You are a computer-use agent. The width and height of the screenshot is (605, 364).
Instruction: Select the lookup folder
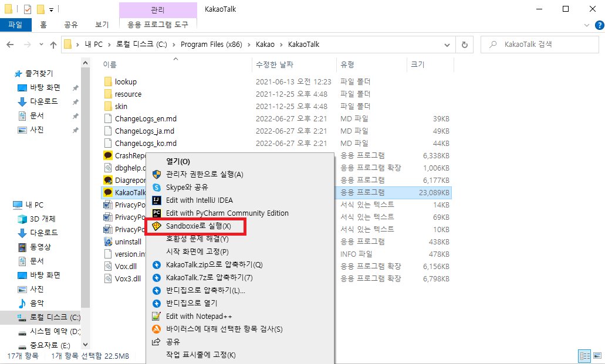click(126, 81)
